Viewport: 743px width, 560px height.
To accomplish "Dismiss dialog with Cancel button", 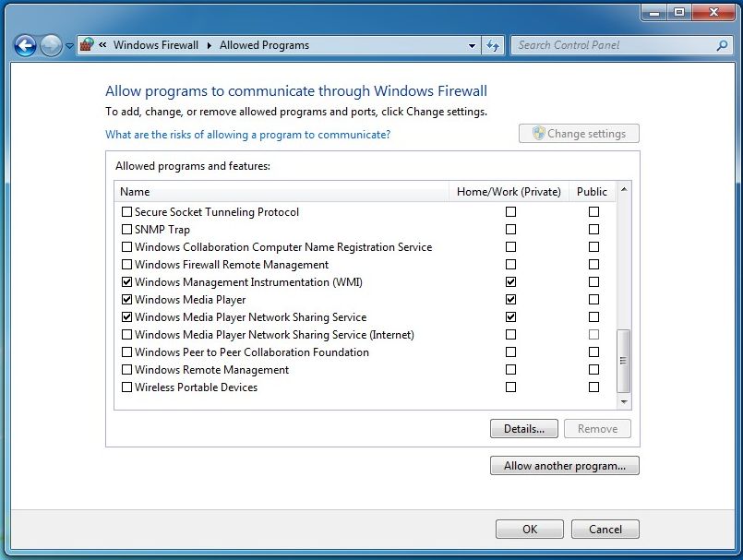I will pos(605,530).
